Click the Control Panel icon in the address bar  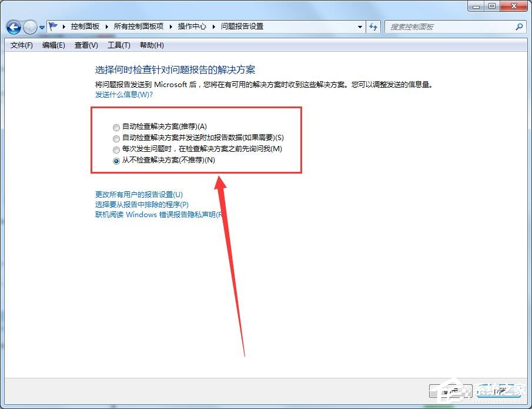pos(52,26)
